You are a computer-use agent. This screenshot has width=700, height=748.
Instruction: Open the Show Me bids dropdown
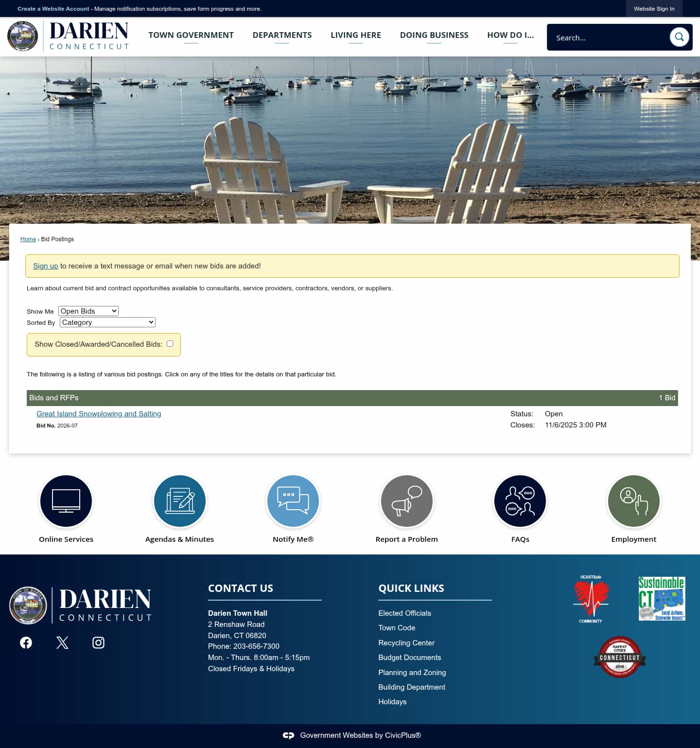point(88,311)
